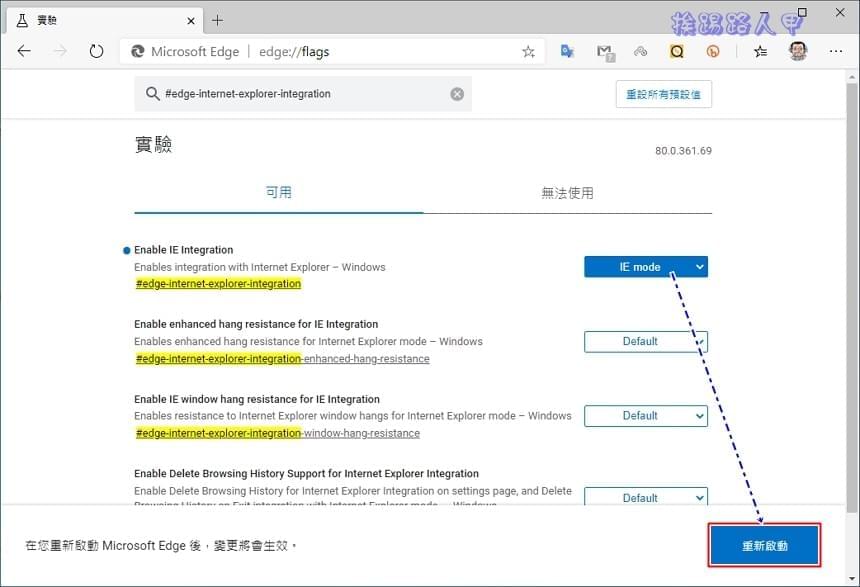Open IE window hang resistance Default dropdown
The image size is (860, 587).
pyautogui.click(x=646, y=416)
